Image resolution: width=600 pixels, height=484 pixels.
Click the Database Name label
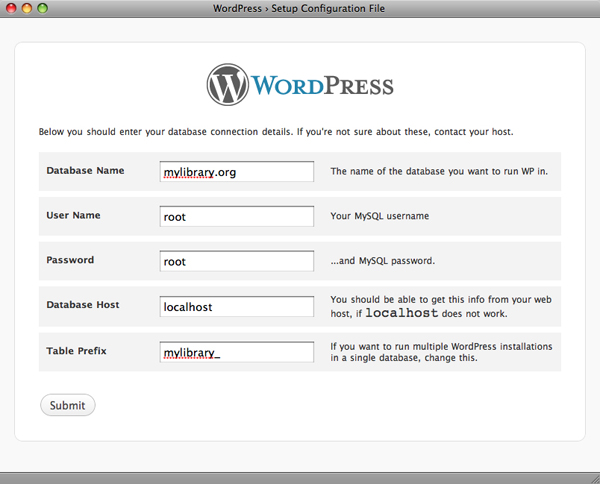click(85, 171)
